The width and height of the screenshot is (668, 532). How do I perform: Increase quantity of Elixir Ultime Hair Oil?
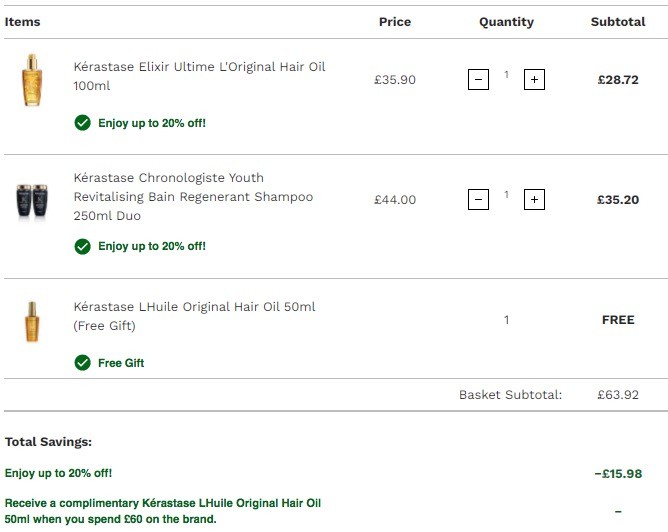534,79
